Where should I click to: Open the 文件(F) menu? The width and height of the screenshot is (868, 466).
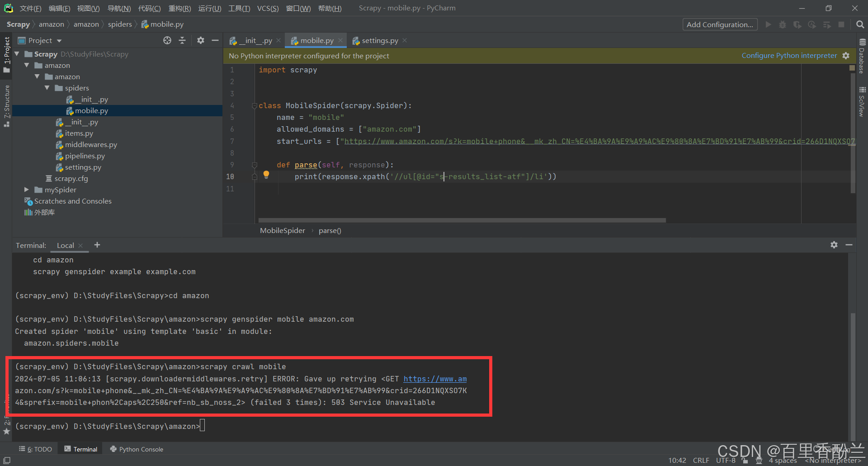[30, 8]
